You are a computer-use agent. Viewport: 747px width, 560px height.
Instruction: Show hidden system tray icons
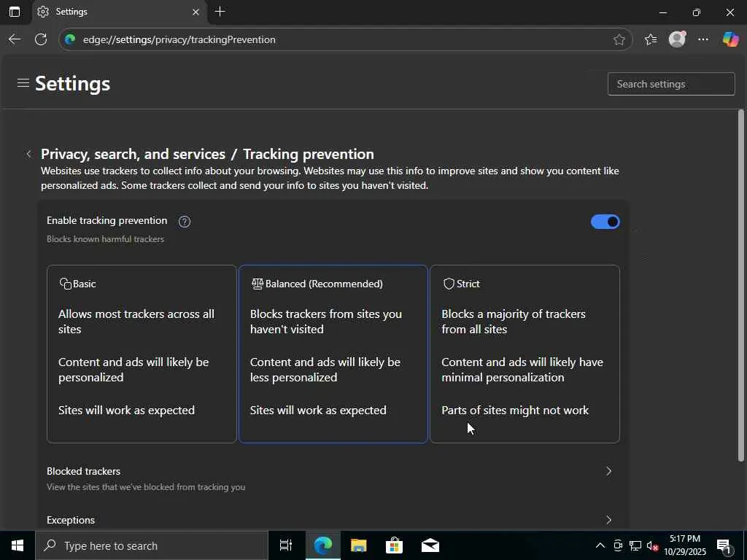600,545
